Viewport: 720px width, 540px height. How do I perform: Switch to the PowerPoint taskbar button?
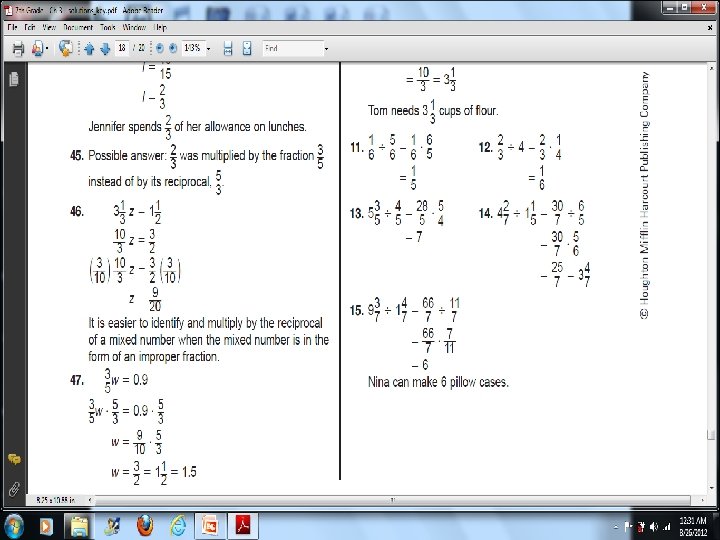[210, 526]
